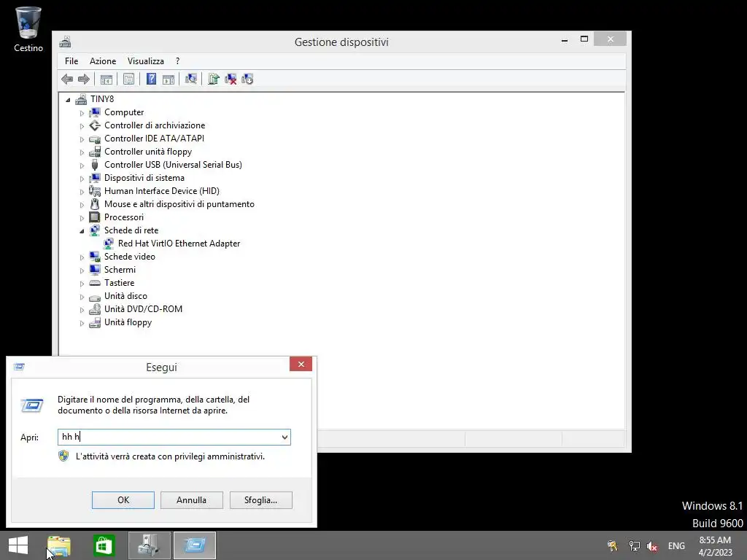Click OK in the Esegui dialog
The width and height of the screenshot is (747, 560).
coord(123,500)
